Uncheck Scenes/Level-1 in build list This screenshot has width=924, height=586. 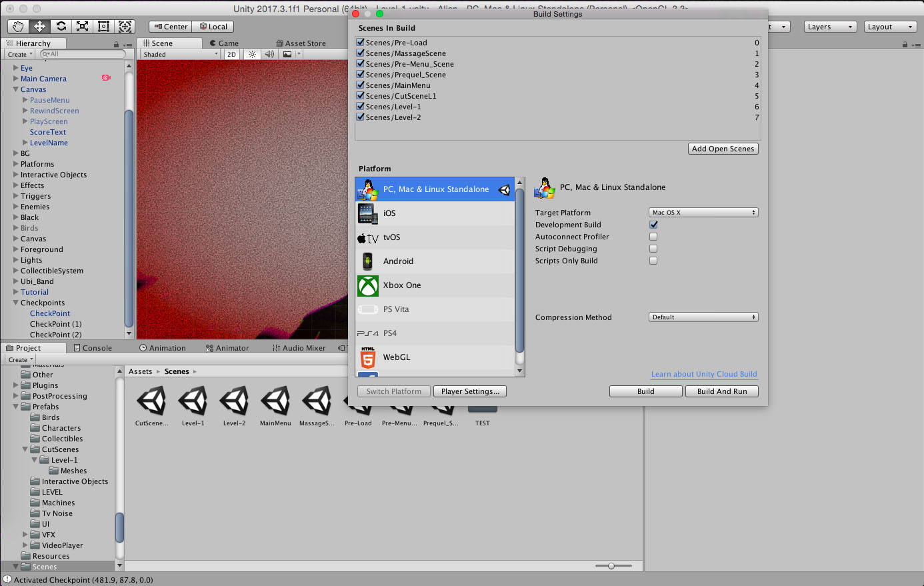click(361, 106)
